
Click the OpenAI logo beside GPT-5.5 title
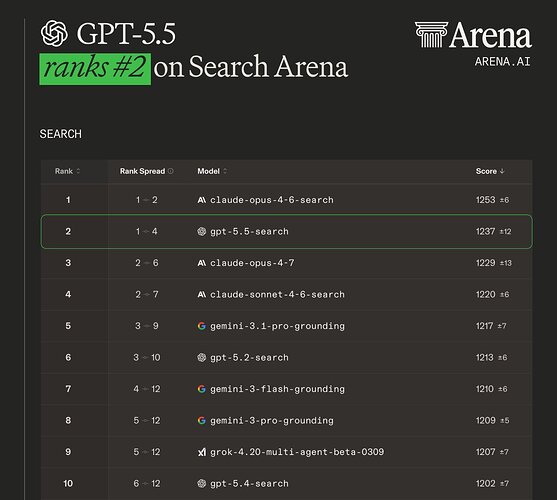tap(54, 33)
